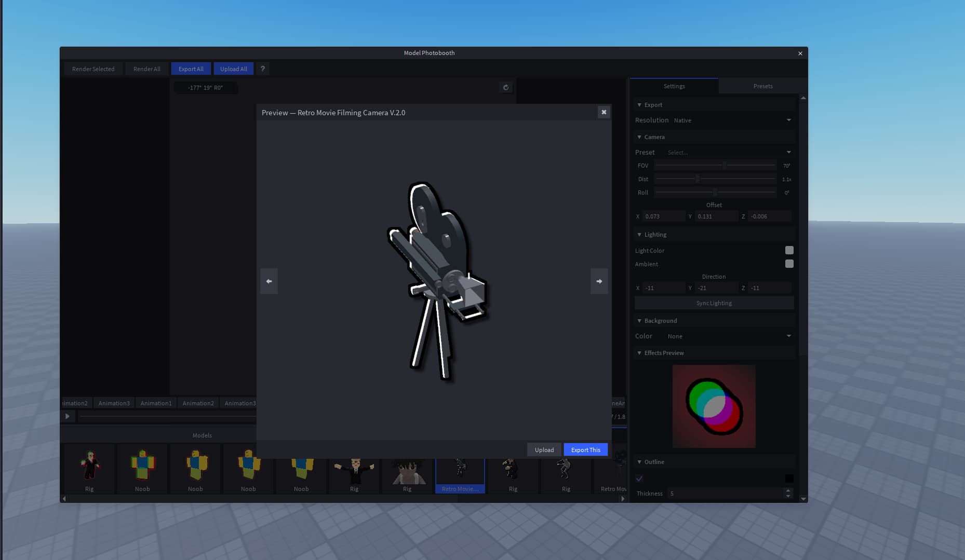Go to the previous preview with left arrow
The width and height of the screenshot is (965, 560).
[269, 281]
